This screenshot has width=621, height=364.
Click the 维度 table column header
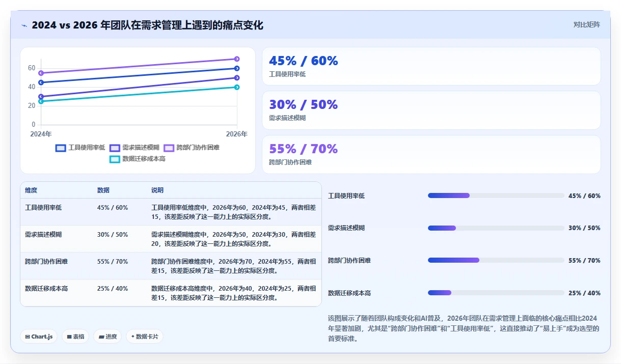pyautogui.click(x=31, y=190)
